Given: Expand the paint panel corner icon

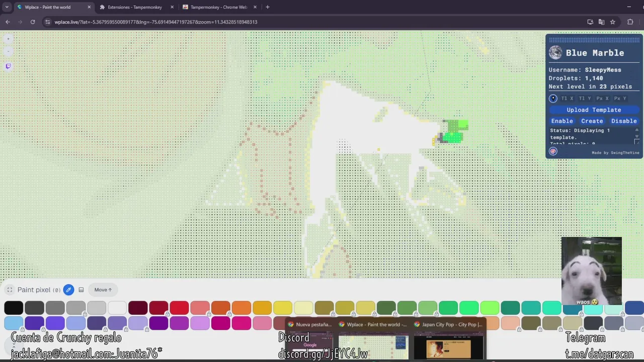Looking at the screenshot, I should pyautogui.click(x=10, y=290).
